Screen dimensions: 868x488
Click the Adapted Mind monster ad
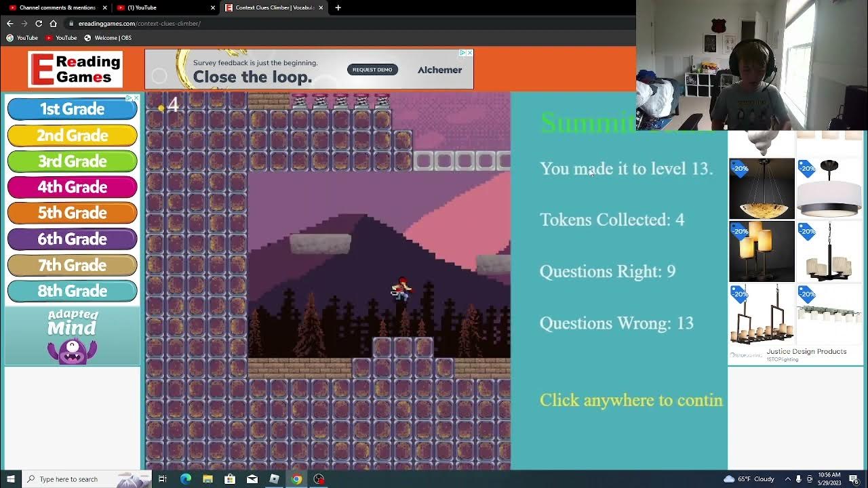click(x=73, y=336)
